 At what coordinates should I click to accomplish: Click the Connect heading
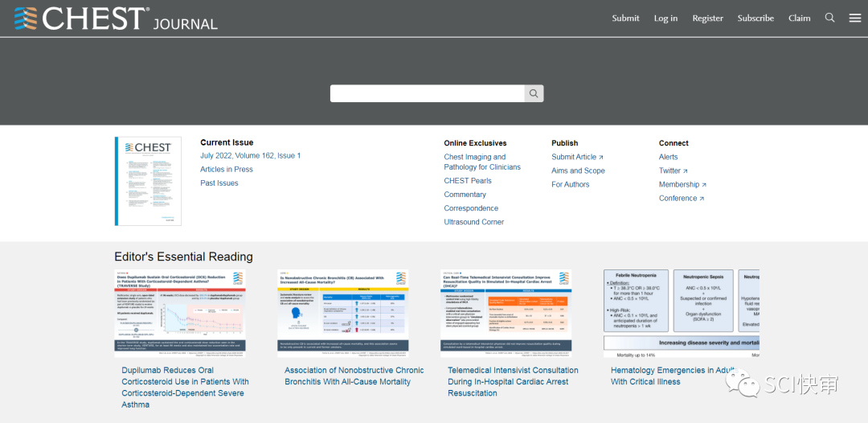click(674, 143)
